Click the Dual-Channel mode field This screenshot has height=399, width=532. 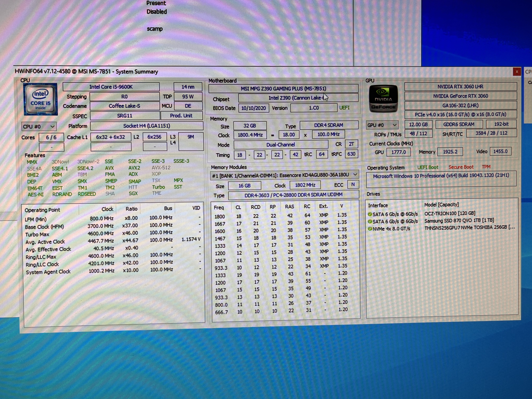tap(281, 145)
